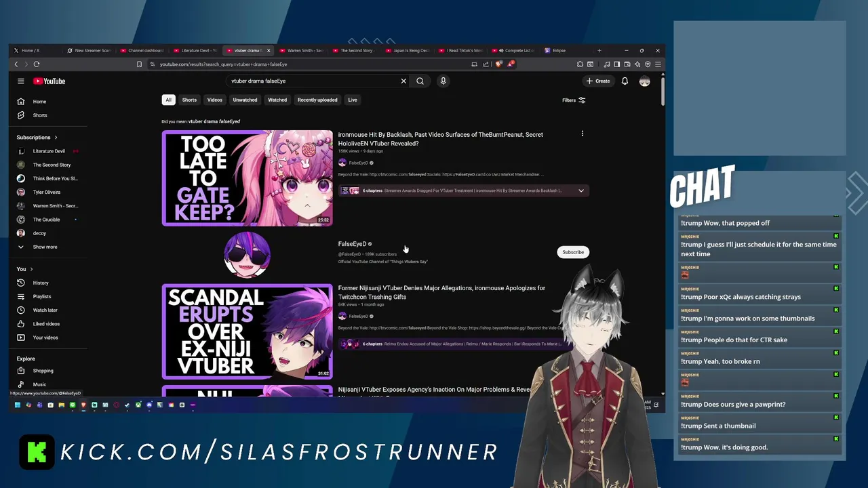
Task: Open the SCANDAL ERUPTS thumbnail
Action: (x=248, y=331)
